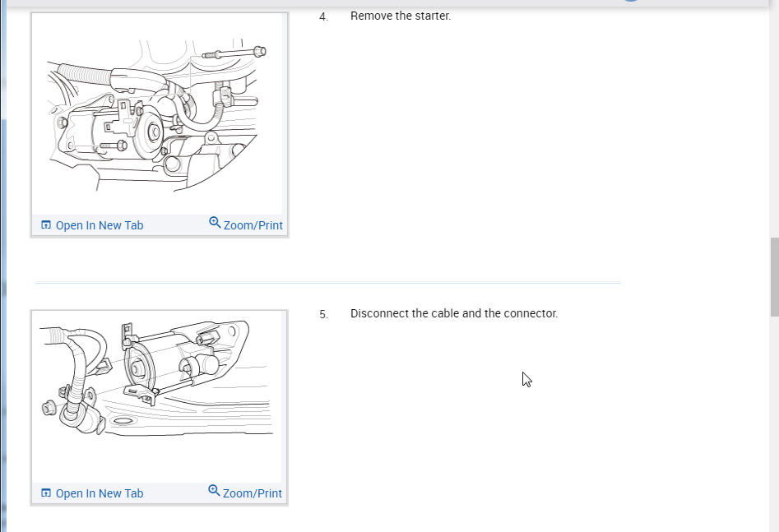
Task: Select the starter removal illustration thumbnail
Action: (x=157, y=114)
